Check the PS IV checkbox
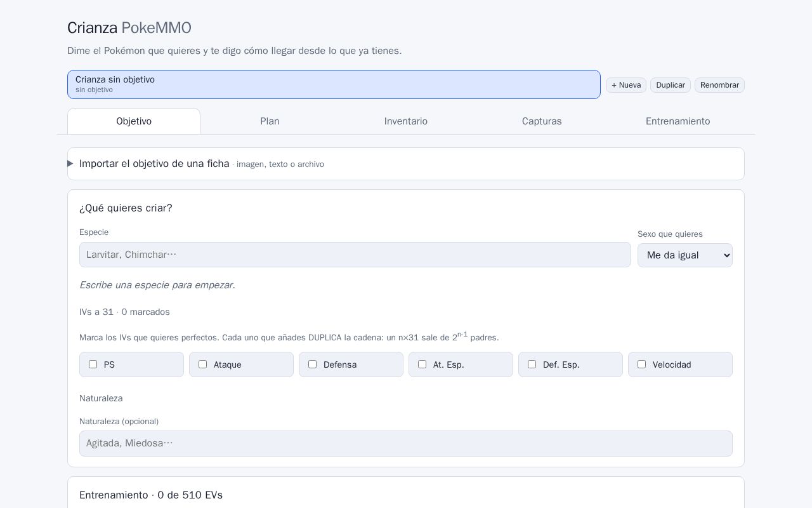 click(x=93, y=364)
